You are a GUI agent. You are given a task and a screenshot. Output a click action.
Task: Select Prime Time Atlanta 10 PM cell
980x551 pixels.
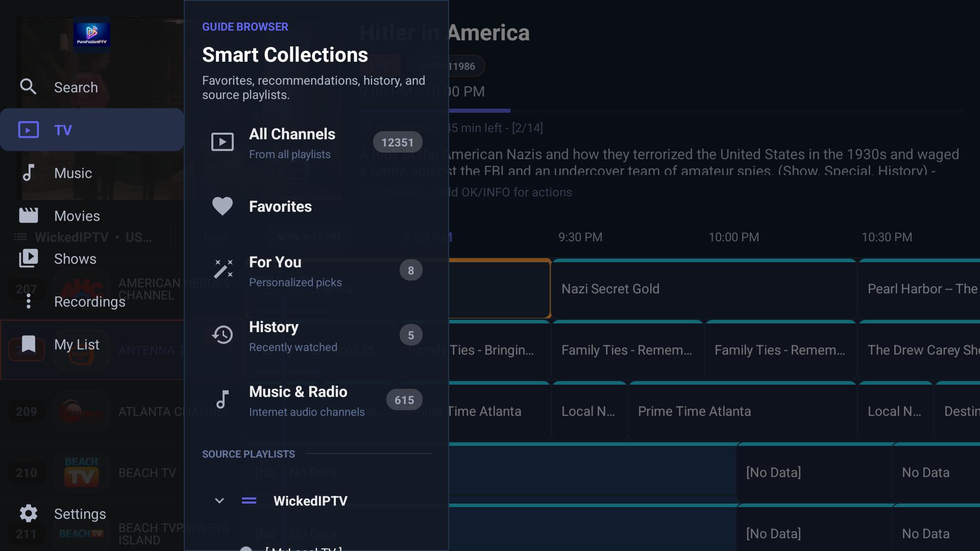[x=742, y=411]
